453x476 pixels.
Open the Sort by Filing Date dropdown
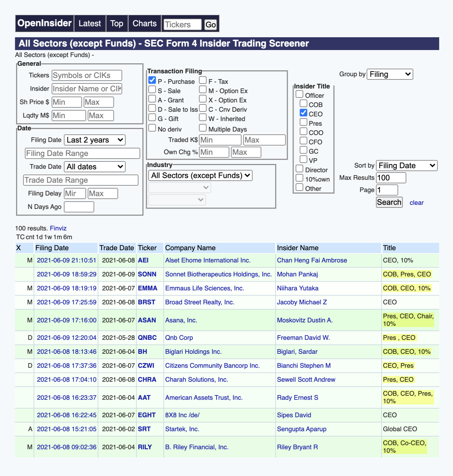[x=407, y=166]
